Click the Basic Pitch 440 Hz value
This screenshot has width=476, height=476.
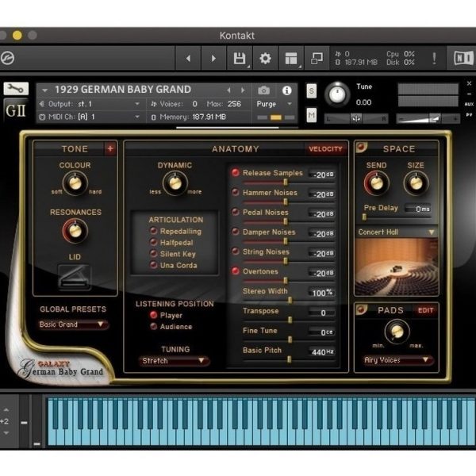click(322, 352)
